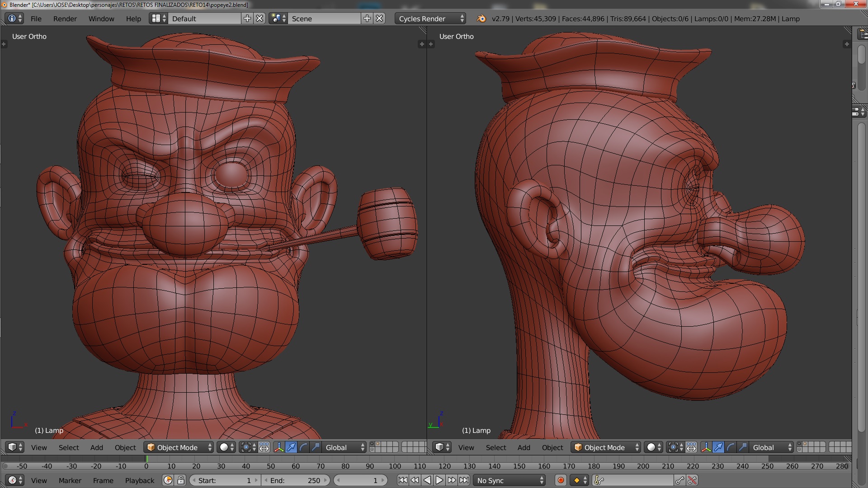Open Cycles Render engine dropdown
868x488 pixels.
click(x=430, y=19)
